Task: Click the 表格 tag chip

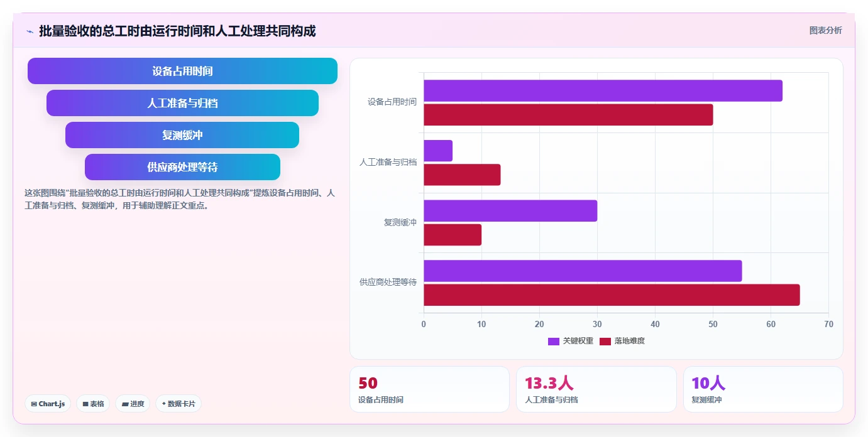Action: [x=93, y=404]
